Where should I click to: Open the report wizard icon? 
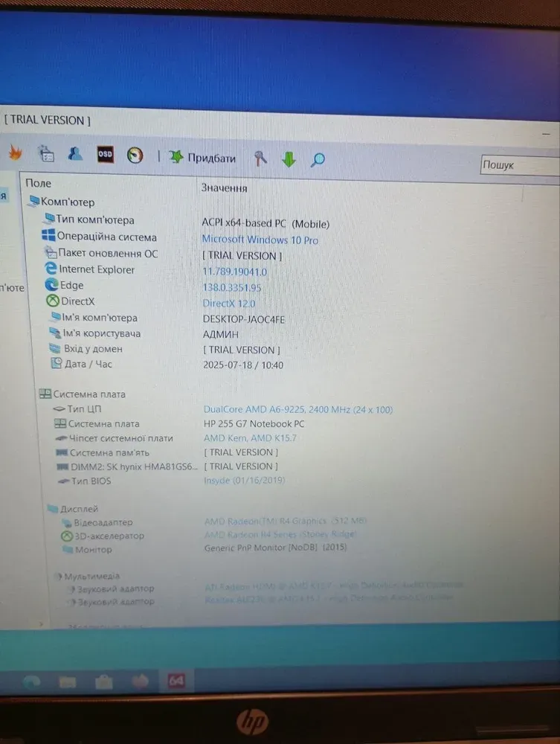(x=46, y=154)
